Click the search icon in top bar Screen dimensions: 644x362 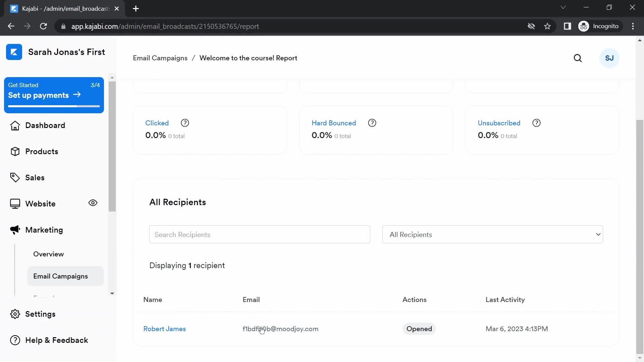tap(578, 58)
